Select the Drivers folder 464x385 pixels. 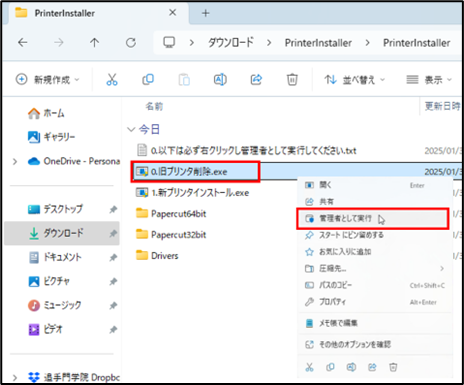coord(157,256)
